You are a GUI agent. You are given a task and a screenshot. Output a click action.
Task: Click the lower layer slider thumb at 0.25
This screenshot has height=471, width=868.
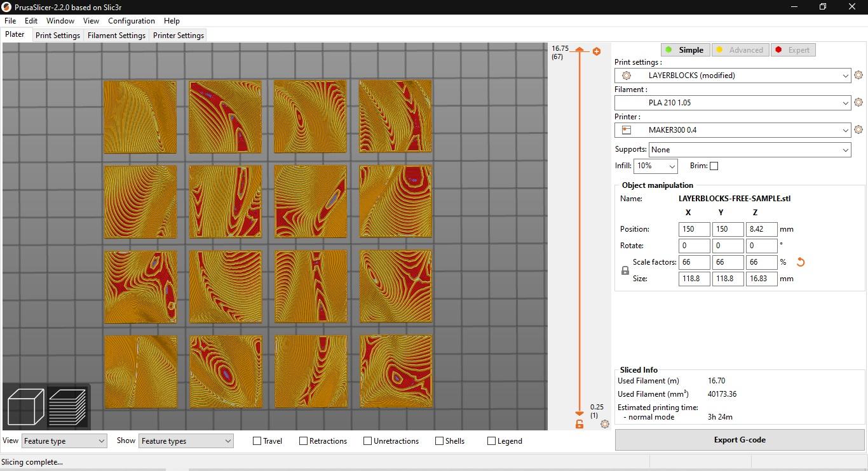click(x=580, y=413)
